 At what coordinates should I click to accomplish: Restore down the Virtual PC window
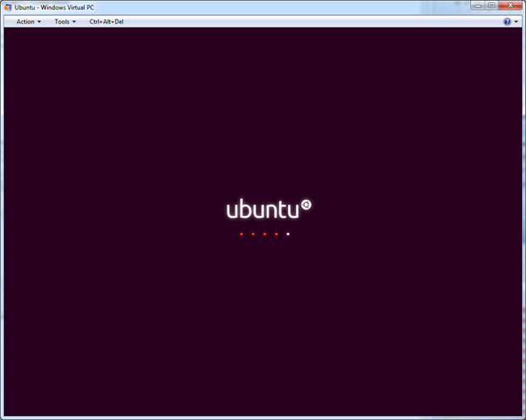tap(491, 6)
